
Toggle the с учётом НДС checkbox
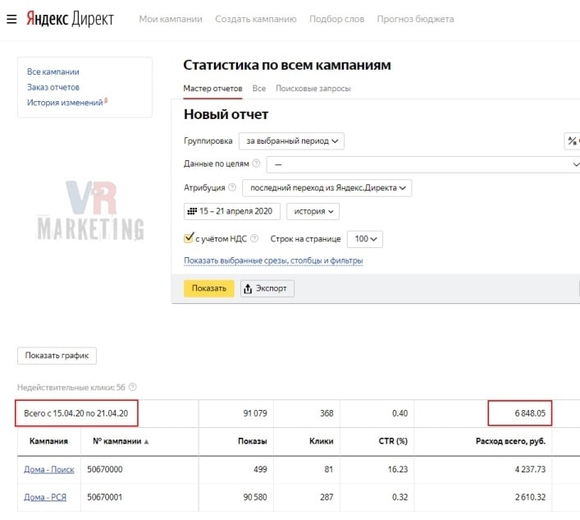point(189,238)
